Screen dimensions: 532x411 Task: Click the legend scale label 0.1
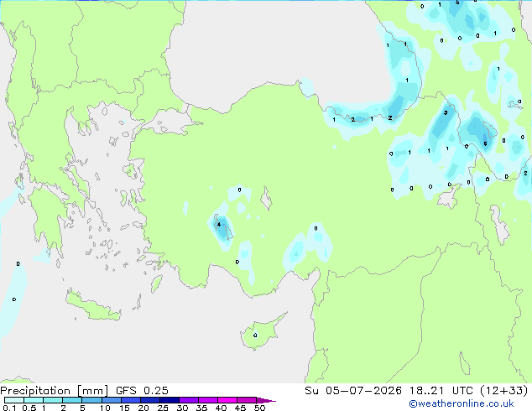point(9,408)
